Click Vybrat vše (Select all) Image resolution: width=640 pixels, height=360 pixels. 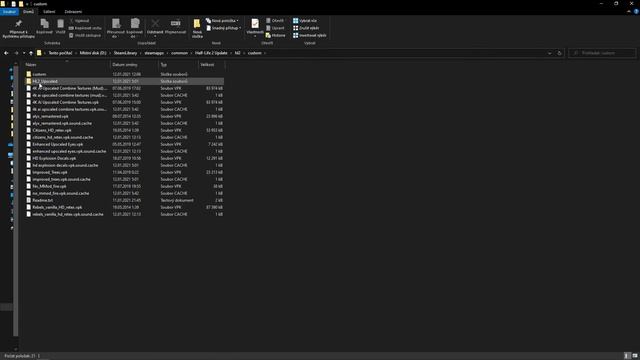point(304,20)
